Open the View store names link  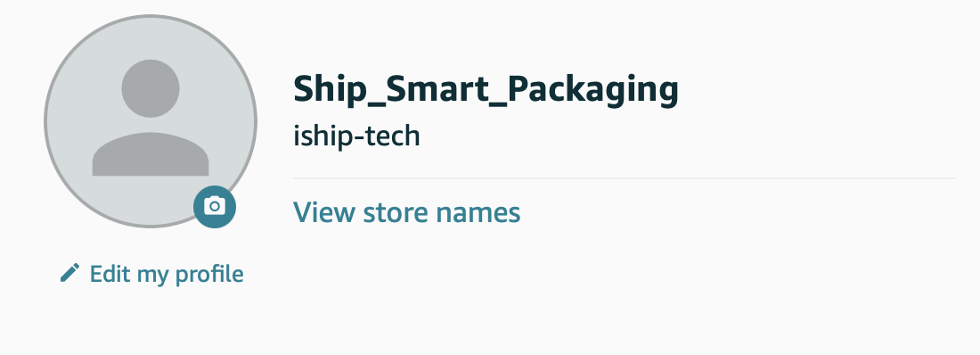tap(407, 212)
